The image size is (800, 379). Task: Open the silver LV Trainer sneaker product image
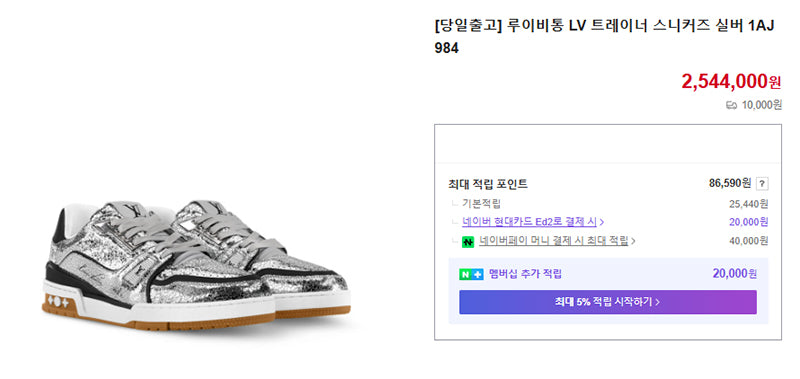pyautogui.click(x=196, y=264)
